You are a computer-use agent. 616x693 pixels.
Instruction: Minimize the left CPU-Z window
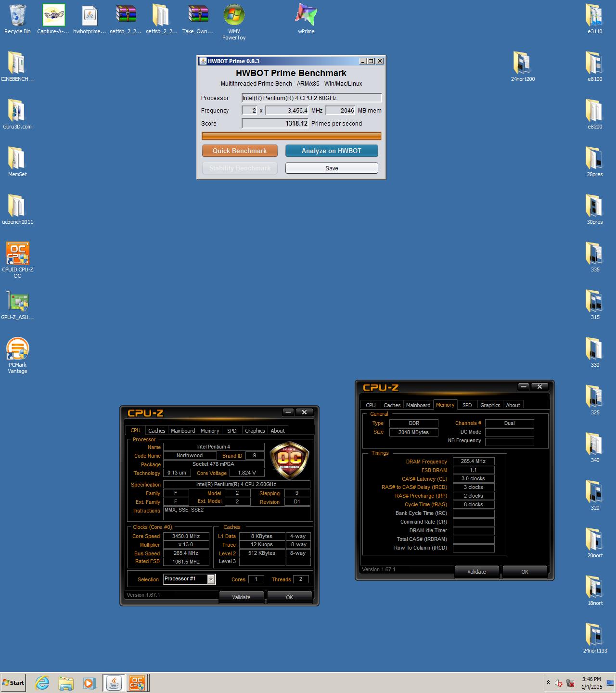[x=288, y=412]
